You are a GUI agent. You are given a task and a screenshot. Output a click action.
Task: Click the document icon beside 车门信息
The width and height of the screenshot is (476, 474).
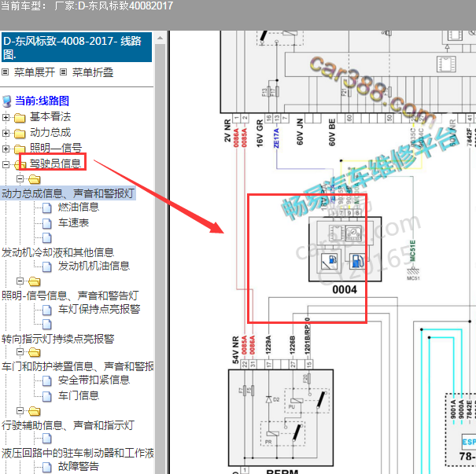46,397
